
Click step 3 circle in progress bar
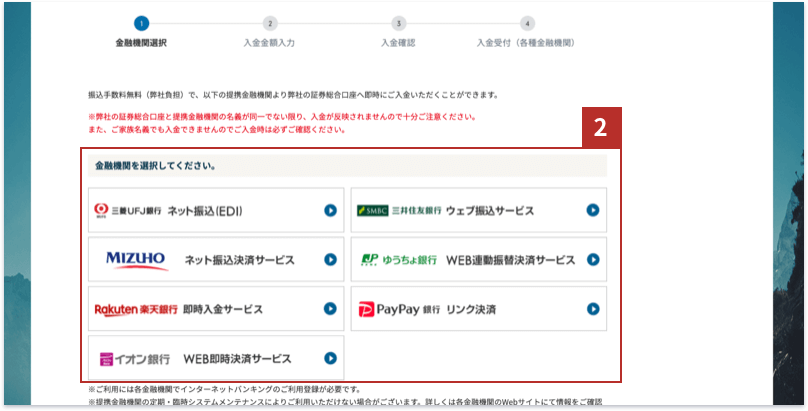tap(398, 23)
